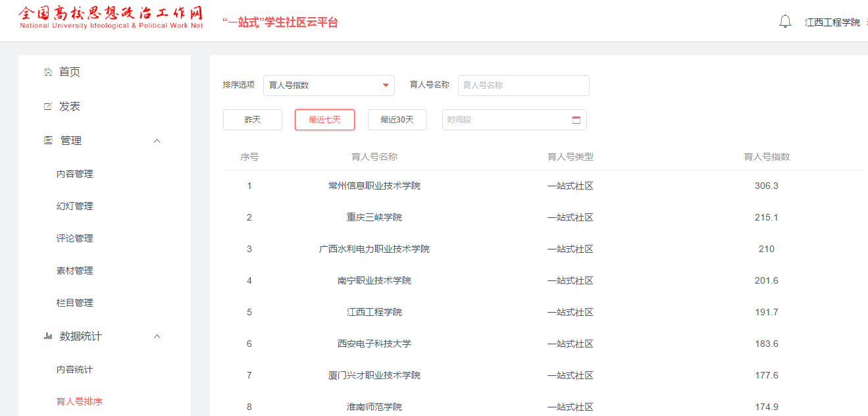Select the 昨天 time filter

tap(253, 120)
